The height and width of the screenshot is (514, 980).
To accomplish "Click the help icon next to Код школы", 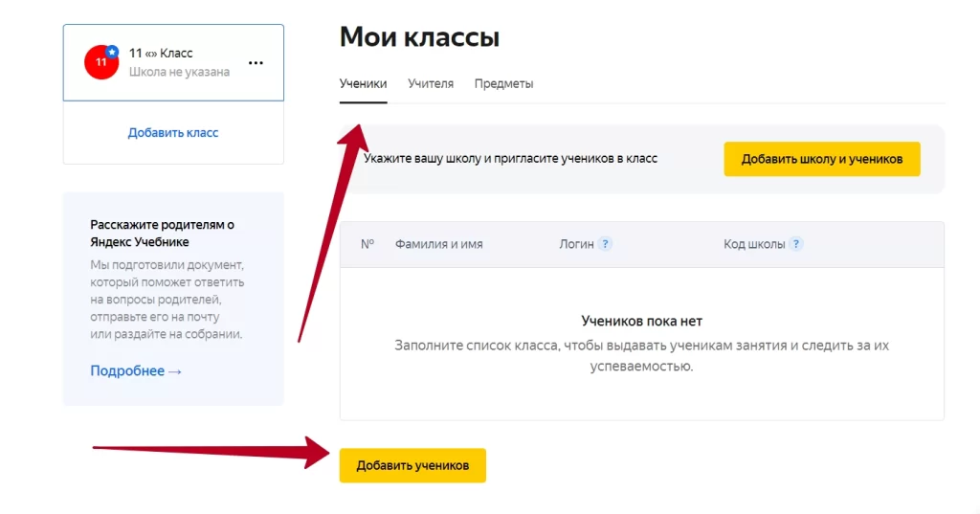I will 796,244.
